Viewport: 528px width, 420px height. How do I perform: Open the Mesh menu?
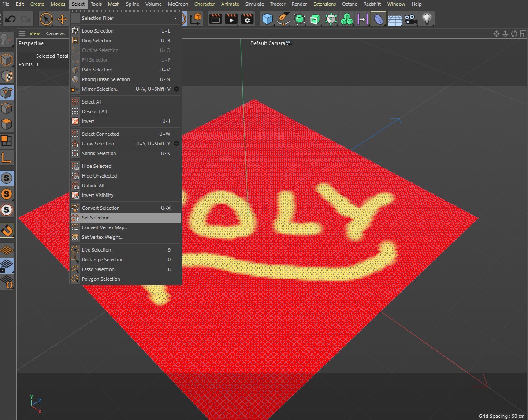click(113, 4)
